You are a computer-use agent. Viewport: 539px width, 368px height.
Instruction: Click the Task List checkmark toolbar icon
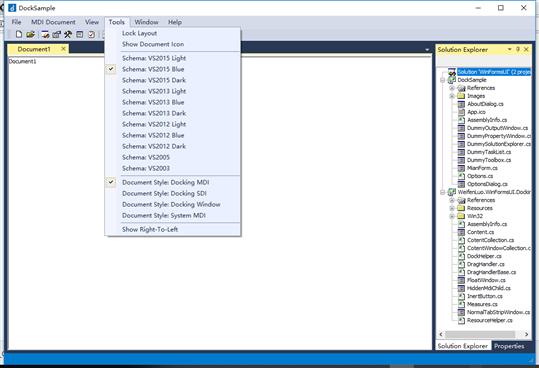[x=91, y=34]
